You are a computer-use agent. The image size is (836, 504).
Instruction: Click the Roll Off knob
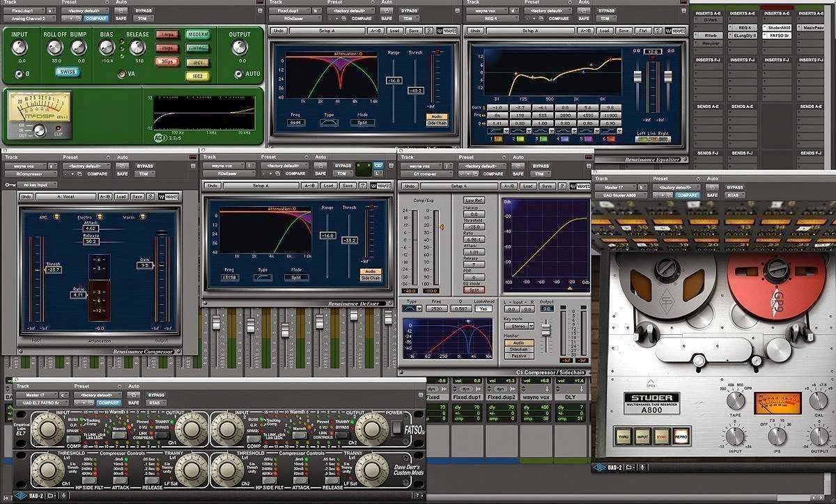[x=56, y=48]
